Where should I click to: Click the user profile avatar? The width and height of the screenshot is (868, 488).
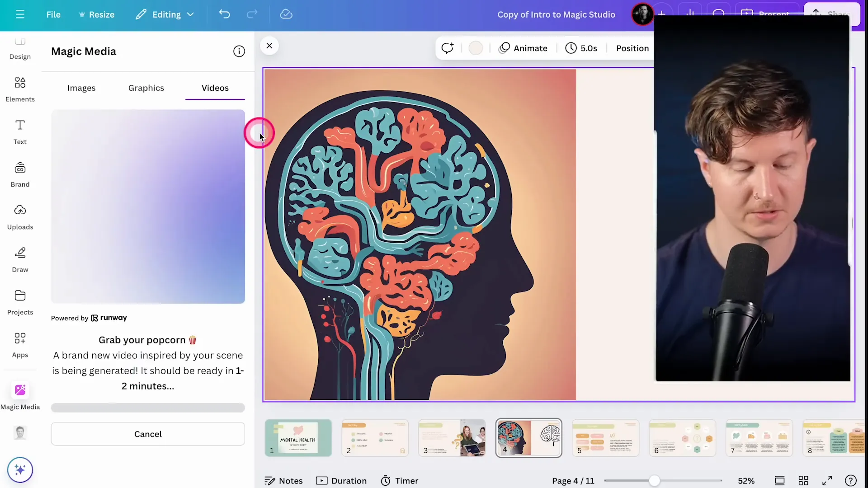pyautogui.click(x=642, y=14)
